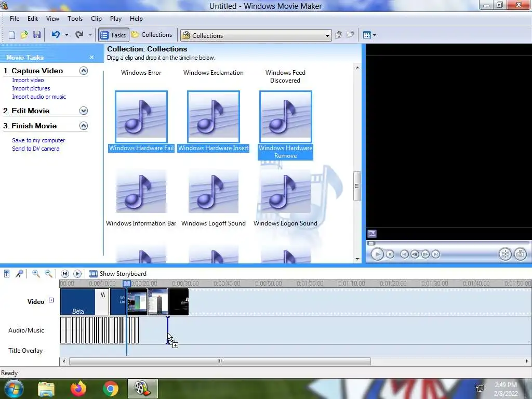Open the Tools menu
The height and width of the screenshot is (399, 532).
[75, 19]
